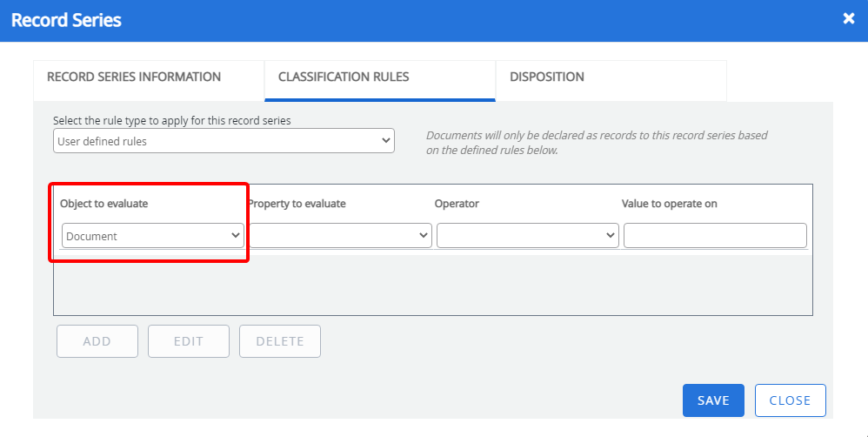Open the Operator dropdown
The image size is (868, 437).
(x=527, y=236)
